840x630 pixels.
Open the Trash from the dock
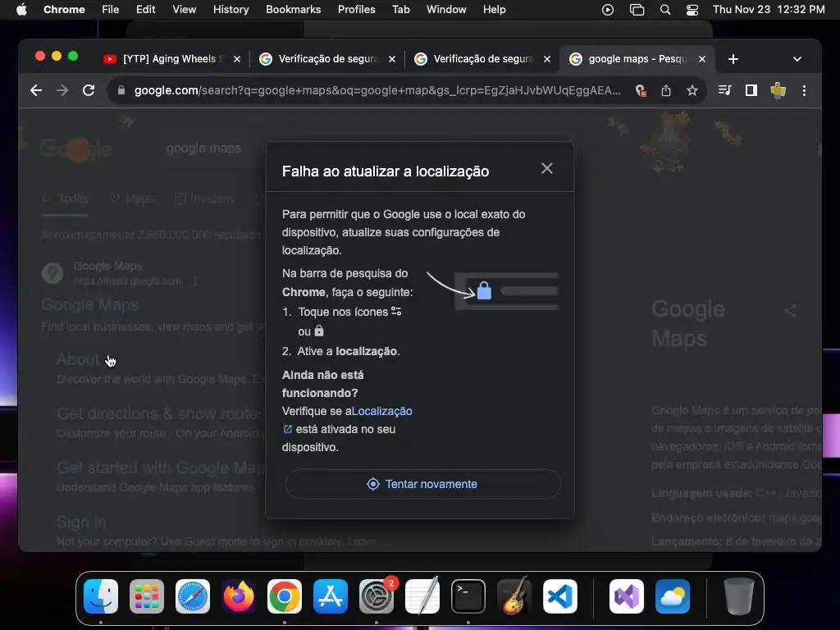click(x=739, y=596)
